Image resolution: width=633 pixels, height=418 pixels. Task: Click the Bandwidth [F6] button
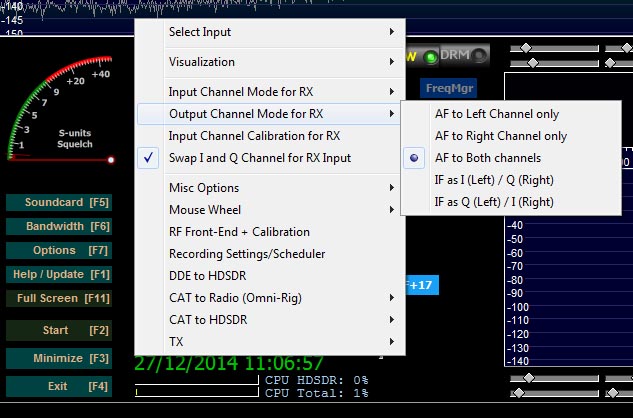point(59,226)
